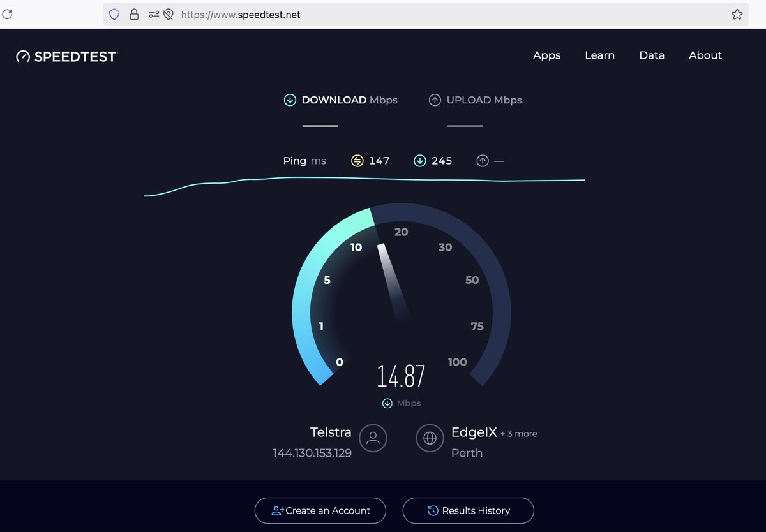The width and height of the screenshot is (766, 532).
Task: Click the history clock icon in Results History
Action: (433, 511)
